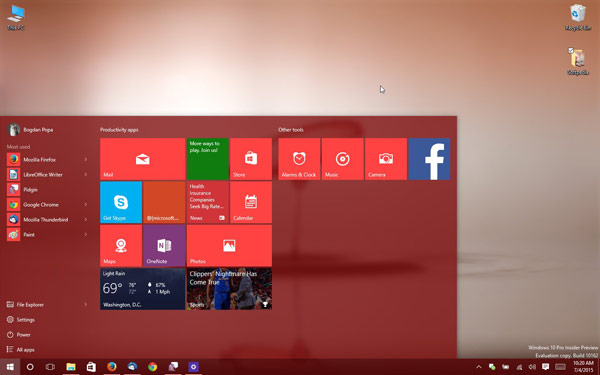Screen dimensions: 600x375
Task: Click the Bogdan Popa user account
Action: [31, 130]
